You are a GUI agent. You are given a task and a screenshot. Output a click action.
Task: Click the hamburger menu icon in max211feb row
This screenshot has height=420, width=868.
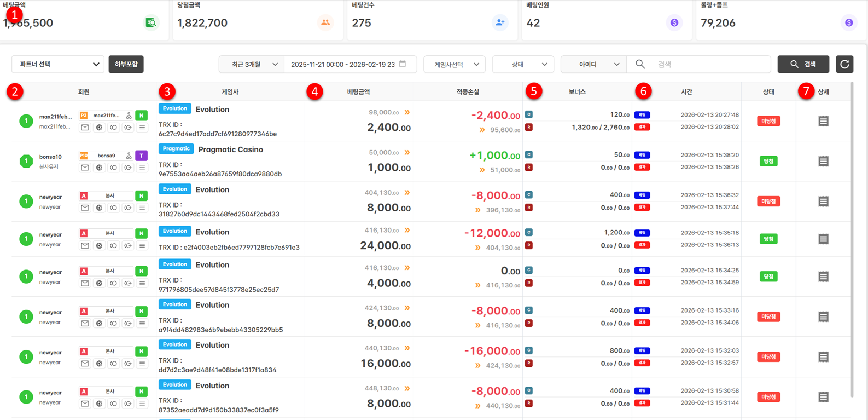point(142,128)
